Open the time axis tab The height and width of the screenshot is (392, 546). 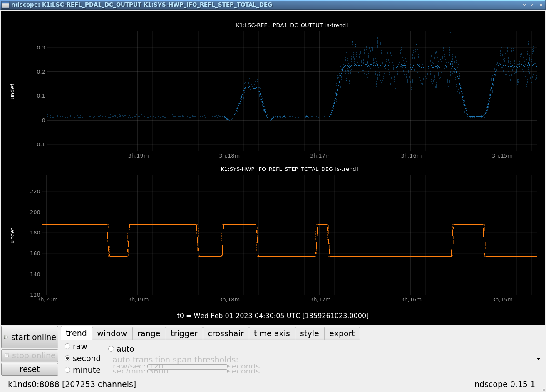click(x=272, y=333)
